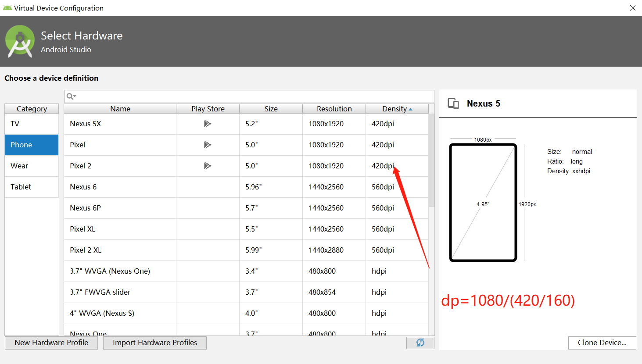Close the Virtual Device Configuration window
The height and width of the screenshot is (364, 642).
[x=633, y=8]
